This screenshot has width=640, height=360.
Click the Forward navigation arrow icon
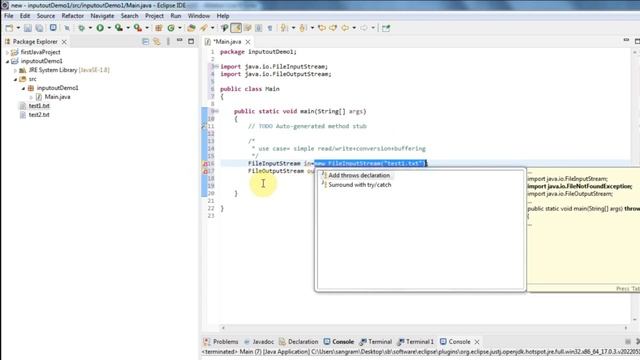[x=364, y=28]
